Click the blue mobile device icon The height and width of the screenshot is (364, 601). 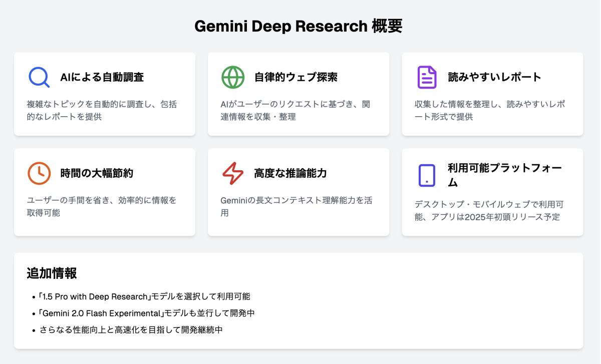pos(427,175)
